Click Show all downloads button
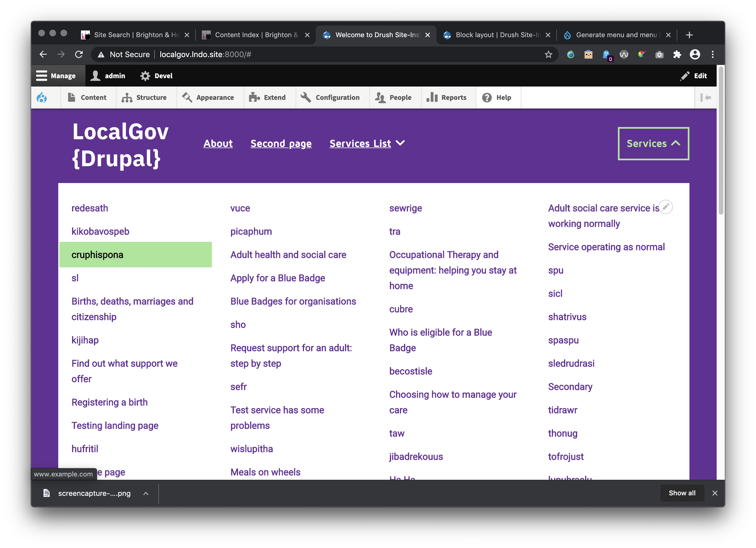Image resolution: width=756 pixels, height=548 pixels. coord(682,493)
